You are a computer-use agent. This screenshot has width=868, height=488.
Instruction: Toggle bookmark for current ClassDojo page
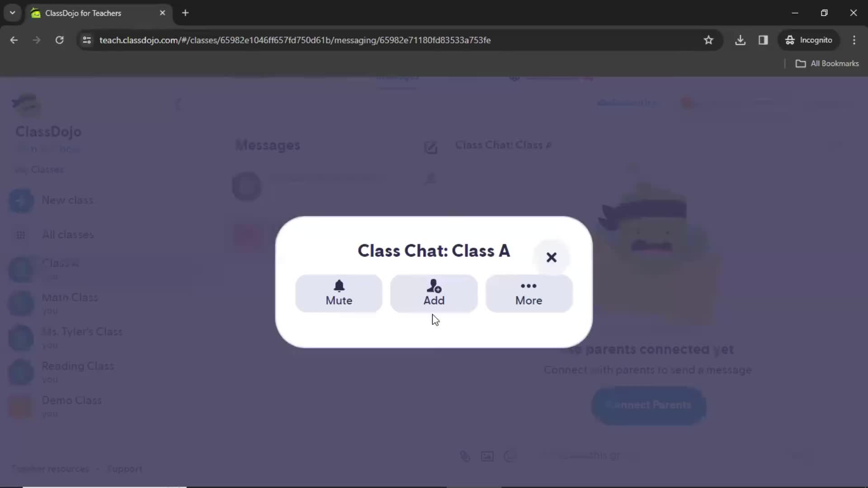coord(709,40)
